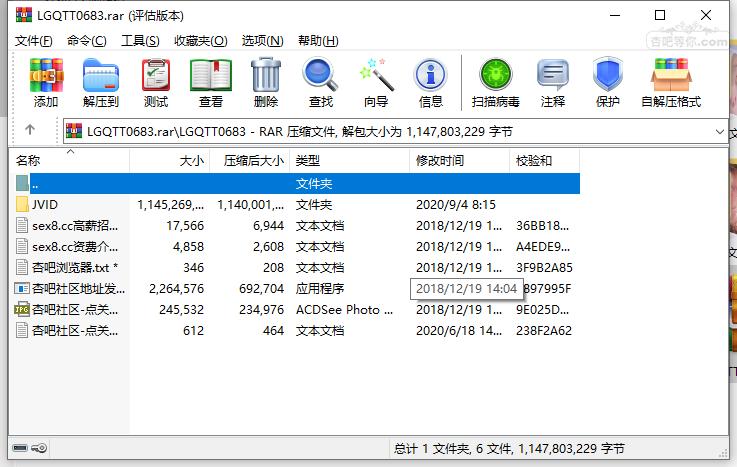Open the 文件(F) menu
737x467 pixels.
(33, 41)
